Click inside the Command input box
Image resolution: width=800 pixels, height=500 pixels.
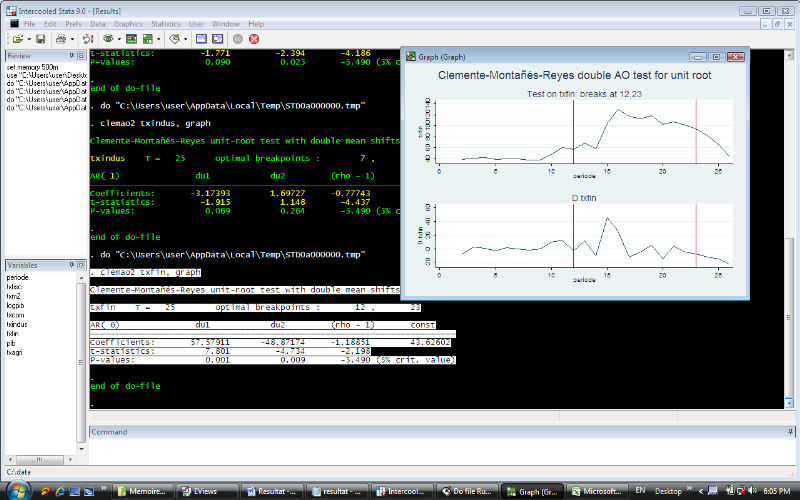tap(440, 450)
